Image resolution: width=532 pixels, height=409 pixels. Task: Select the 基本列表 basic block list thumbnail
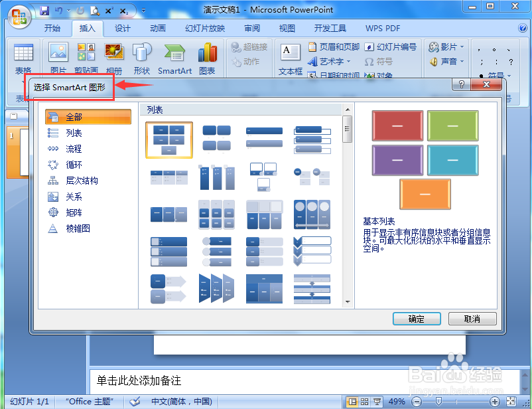tap(169, 140)
